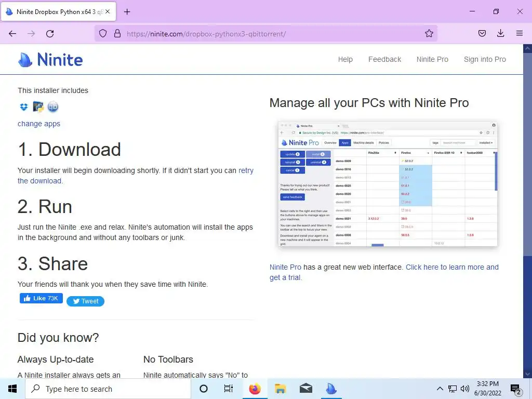Click Sign into Pro in the header

(x=485, y=59)
